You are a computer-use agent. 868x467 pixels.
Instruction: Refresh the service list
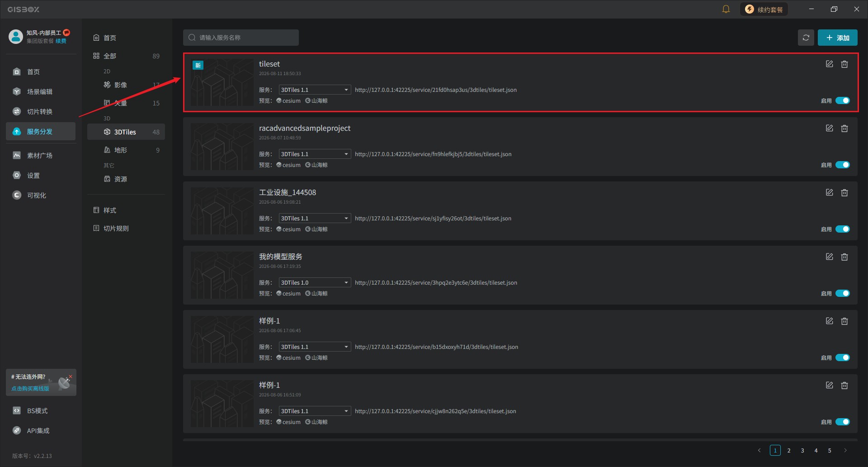coord(806,38)
